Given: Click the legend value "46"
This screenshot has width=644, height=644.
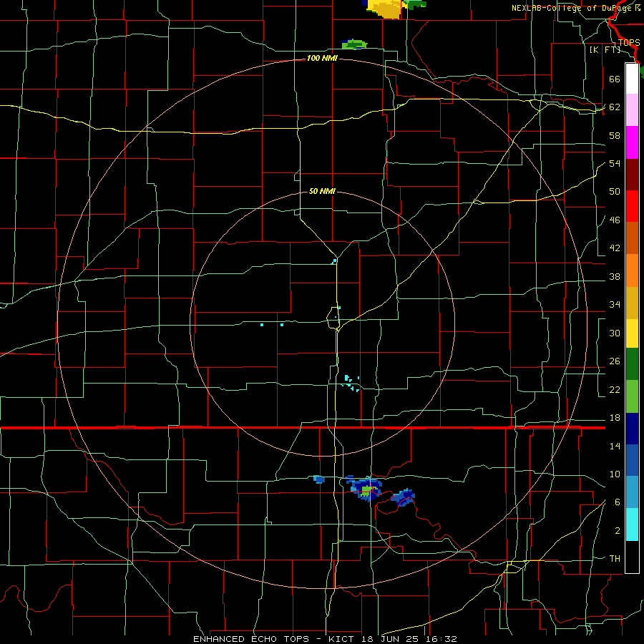Looking at the screenshot, I should tap(615, 220).
